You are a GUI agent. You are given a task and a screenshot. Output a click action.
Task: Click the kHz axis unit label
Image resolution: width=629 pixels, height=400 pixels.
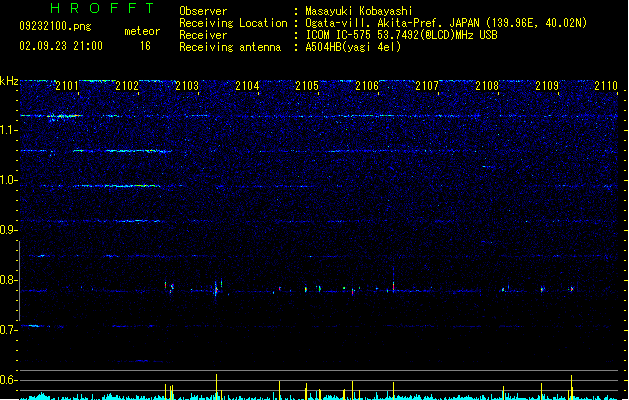point(9,81)
